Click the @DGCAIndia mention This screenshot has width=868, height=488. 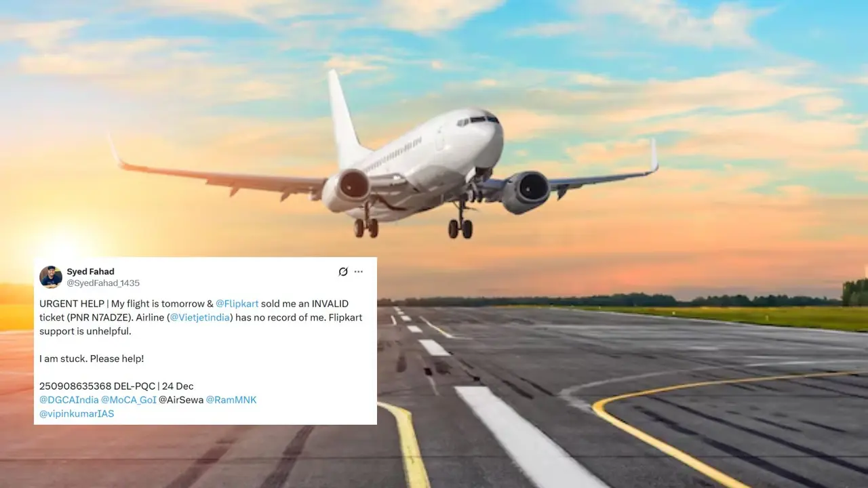click(x=68, y=400)
